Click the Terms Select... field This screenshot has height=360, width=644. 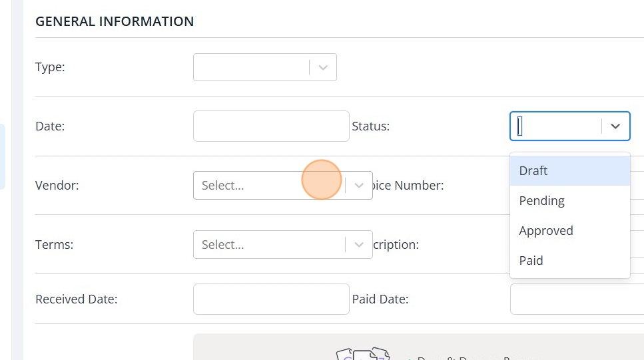(x=266, y=245)
